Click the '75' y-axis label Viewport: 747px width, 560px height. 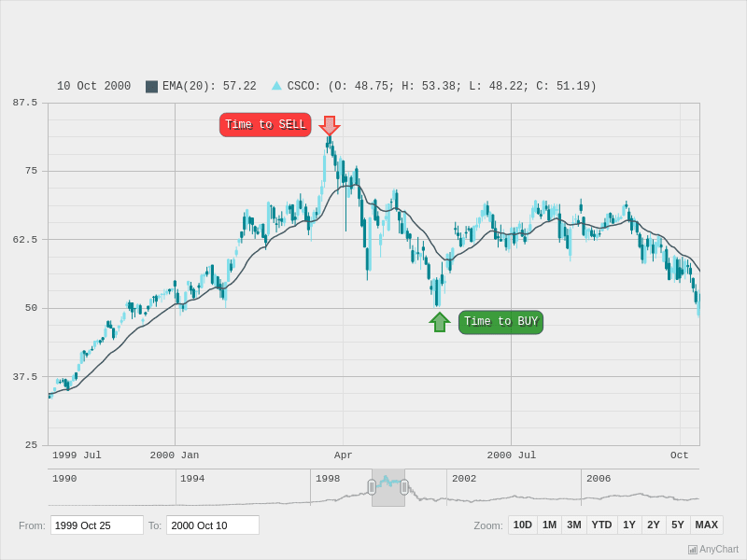31,171
